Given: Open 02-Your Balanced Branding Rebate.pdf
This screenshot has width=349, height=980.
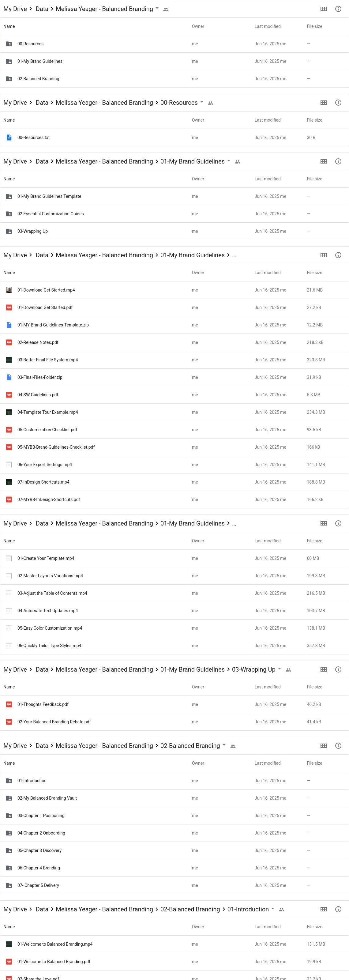Looking at the screenshot, I should point(54,722).
